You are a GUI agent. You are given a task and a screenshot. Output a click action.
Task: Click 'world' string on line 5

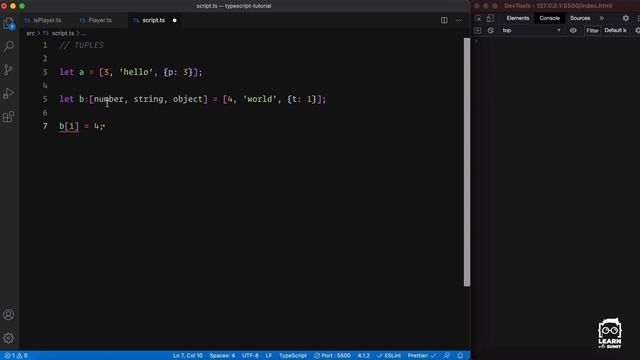[x=260, y=99]
